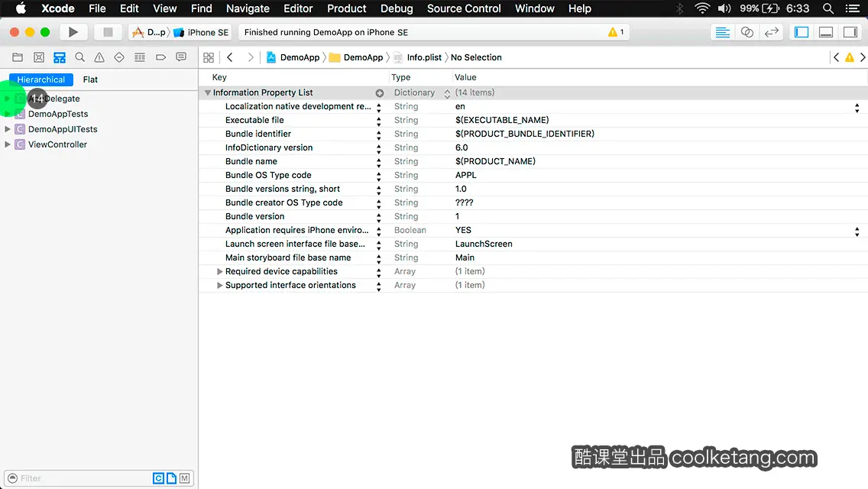Jump to previous issue arrow
This screenshot has height=489, width=868.
(x=837, y=57)
